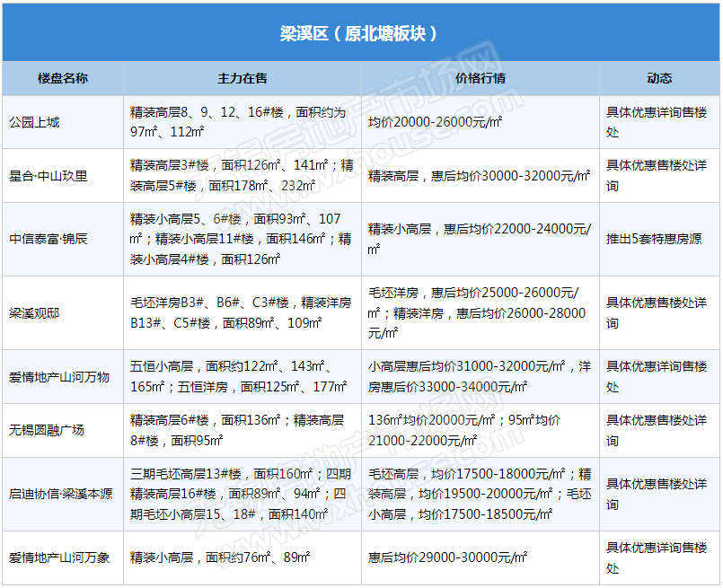Select the 五恒小高层 sales cell for 山河万物

[x=238, y=376]
